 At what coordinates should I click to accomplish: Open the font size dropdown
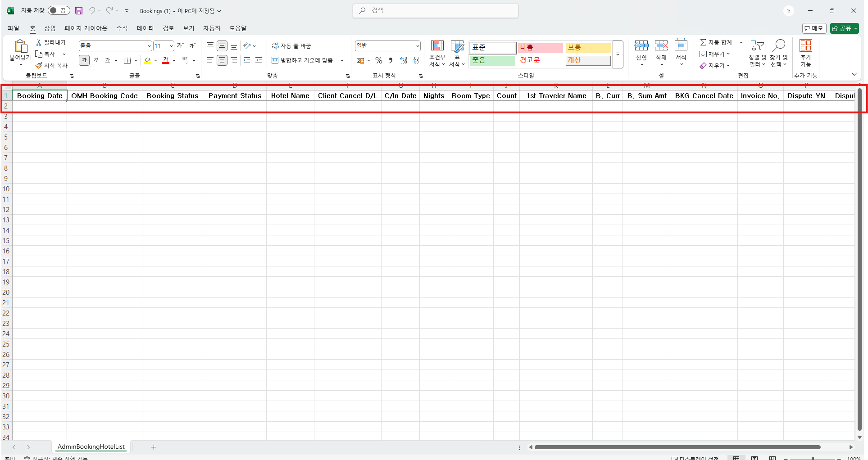[171, 46]
